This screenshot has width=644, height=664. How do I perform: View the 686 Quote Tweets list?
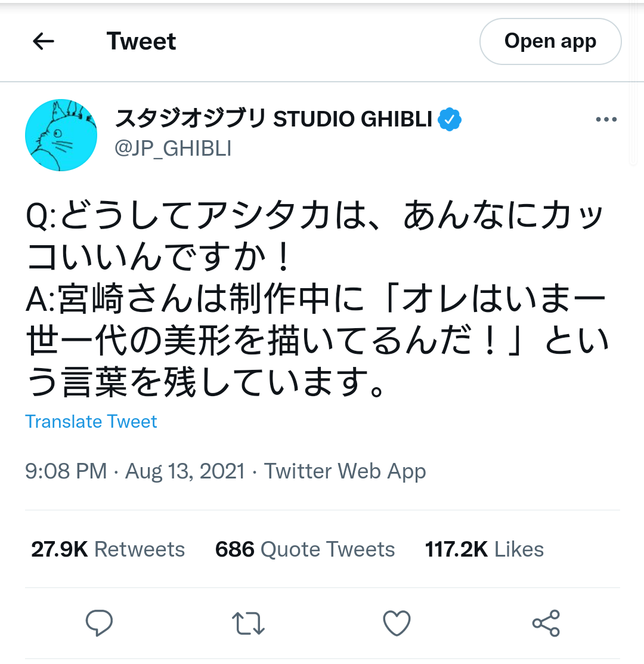[305, 549]
